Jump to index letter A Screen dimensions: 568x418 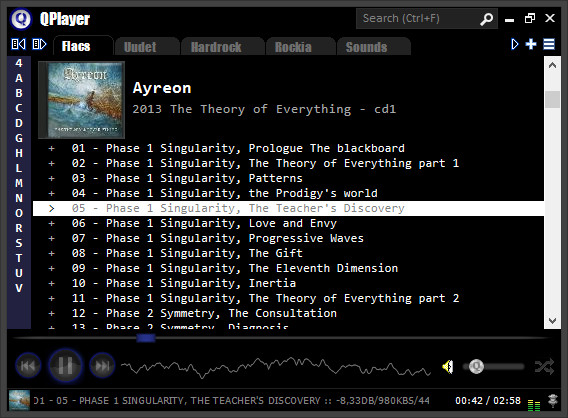click(19, 78)
